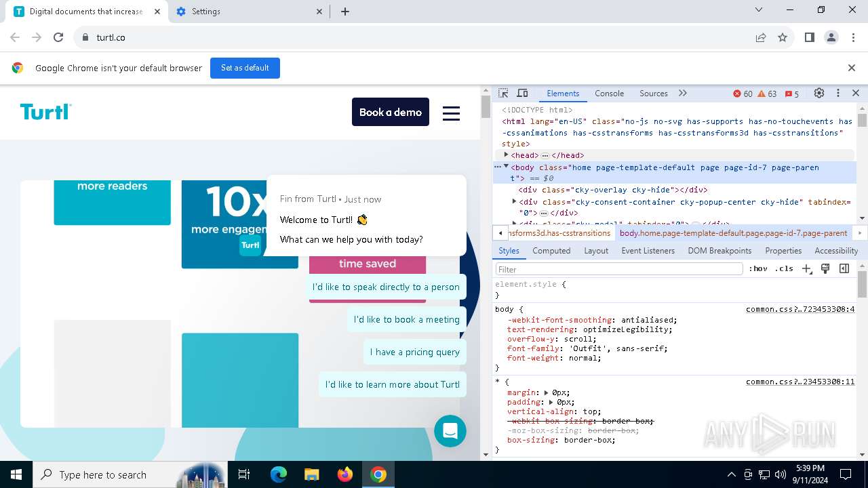Screen dimensions: 868x488
Task: Open the Intercom chat launcher bubble
Action: pyautogui.click(x=450, y=431)
